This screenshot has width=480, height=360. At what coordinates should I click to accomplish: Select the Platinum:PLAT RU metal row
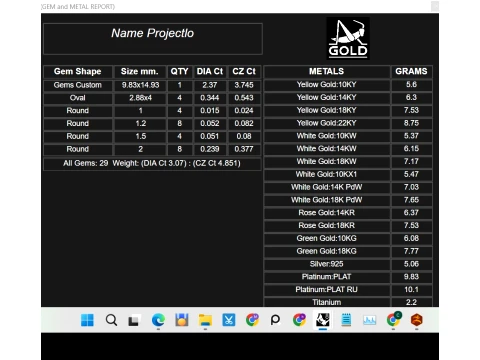click(x=327, y=290)
